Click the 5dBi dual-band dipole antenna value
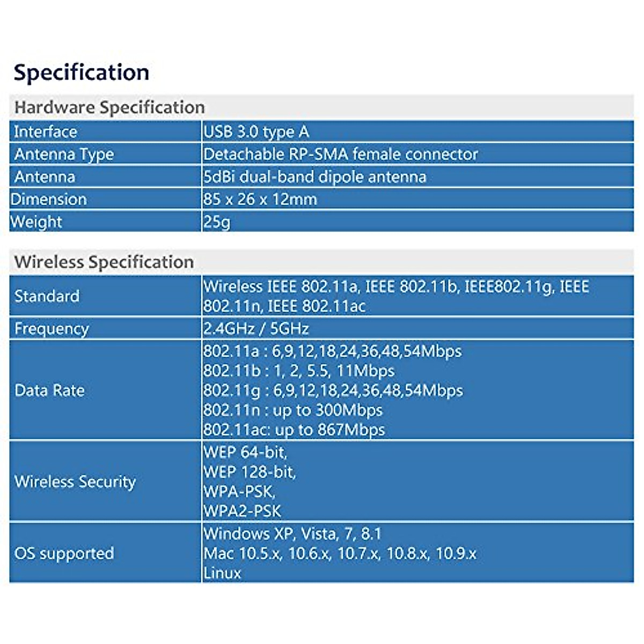This screenshot has width=644, height=644. point(314,177)
